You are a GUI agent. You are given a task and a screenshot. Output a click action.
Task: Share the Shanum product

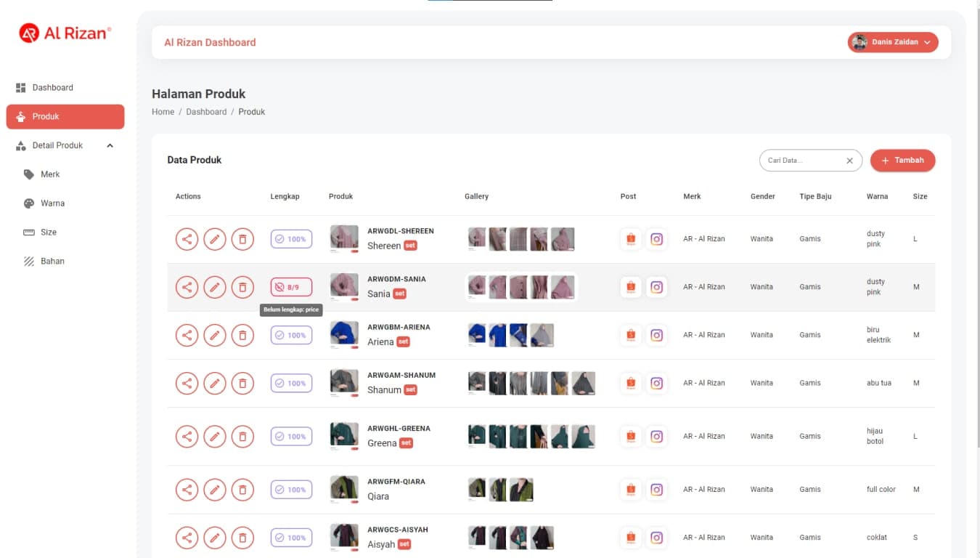[187, 383]
